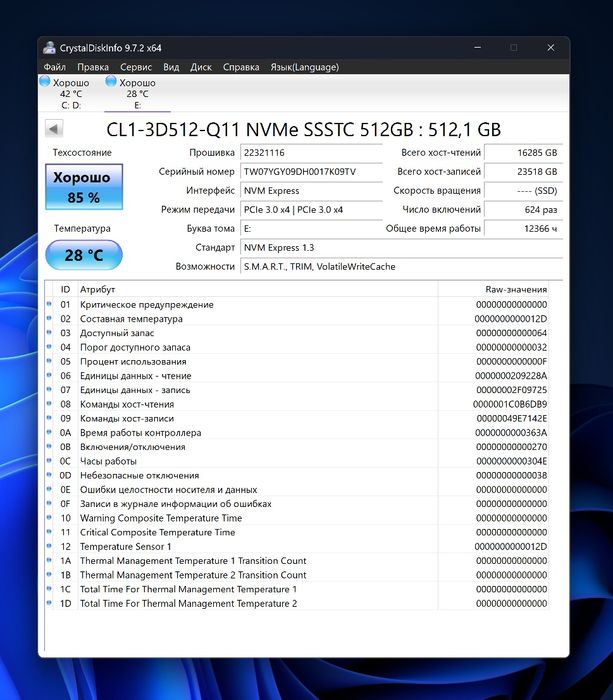
Task: Click raw value 0000001C0B6DB9
Action: point(510,404)
